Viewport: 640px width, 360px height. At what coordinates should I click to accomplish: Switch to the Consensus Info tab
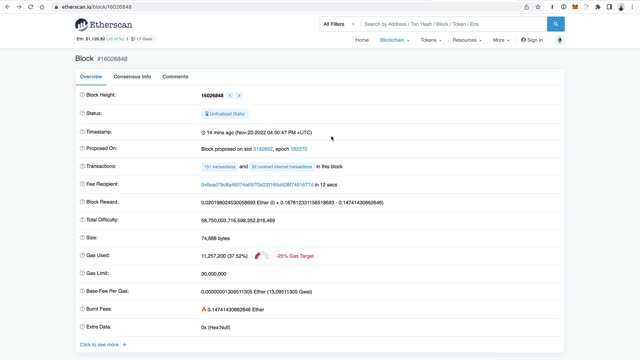(132, 77)
